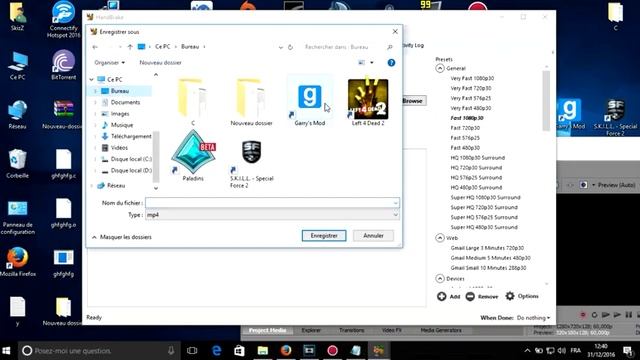Open preset Options gear
The height and width of the screenshot is (360, 640).
(x=510, y=296)
